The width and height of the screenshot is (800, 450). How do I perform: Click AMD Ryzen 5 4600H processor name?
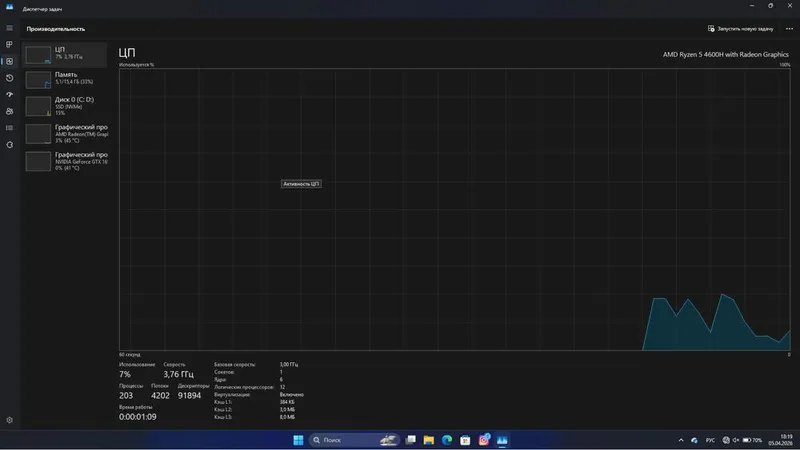coord(726,54)
